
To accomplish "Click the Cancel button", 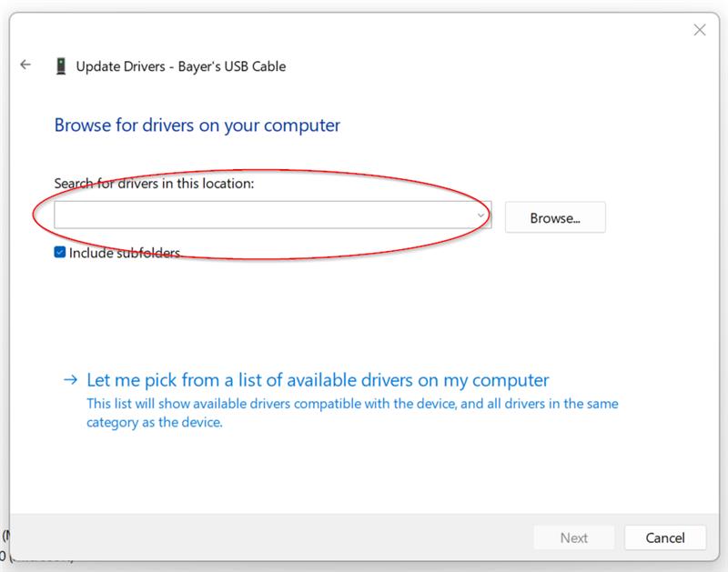I will 666,537.
